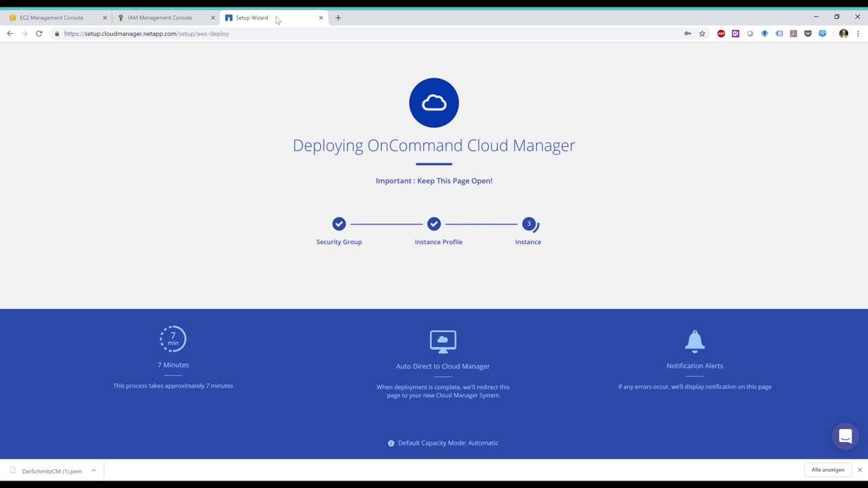Close the EC2 Management Console tab
Image resolution: width=868 pixels, height=488 pixels.
click(x=104, y=18)
